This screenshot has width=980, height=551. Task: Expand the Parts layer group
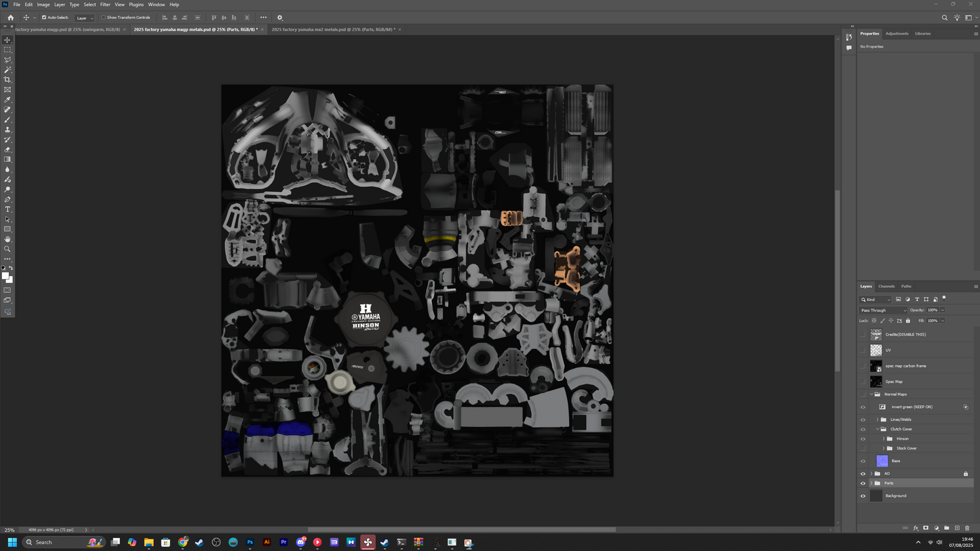[871, 483]
